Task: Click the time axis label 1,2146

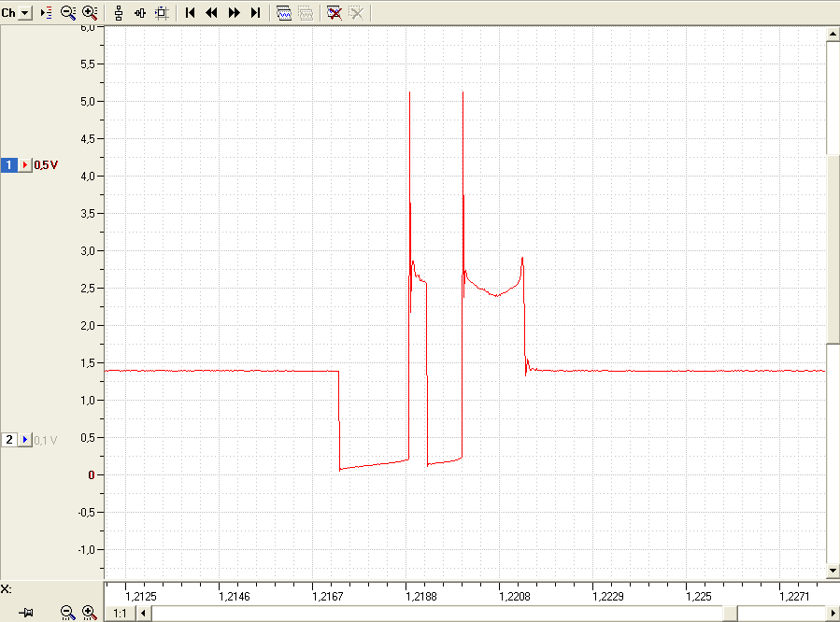Action: click(235, 596)
